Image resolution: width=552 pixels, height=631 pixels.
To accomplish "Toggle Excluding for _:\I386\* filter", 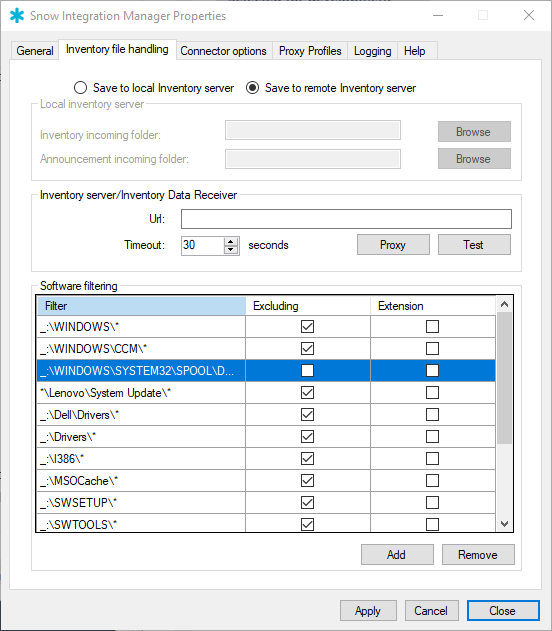I will 307,458.
